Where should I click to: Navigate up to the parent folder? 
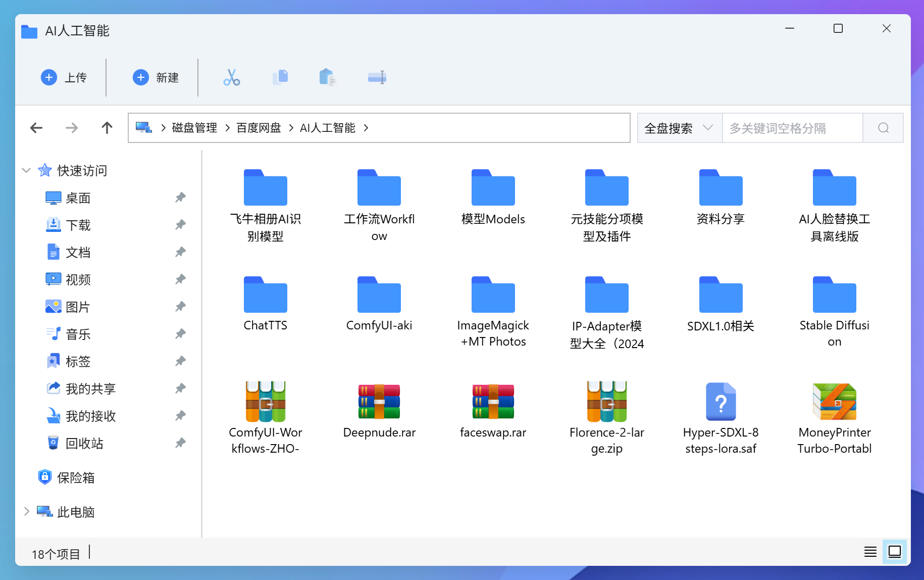pos(107,128)
